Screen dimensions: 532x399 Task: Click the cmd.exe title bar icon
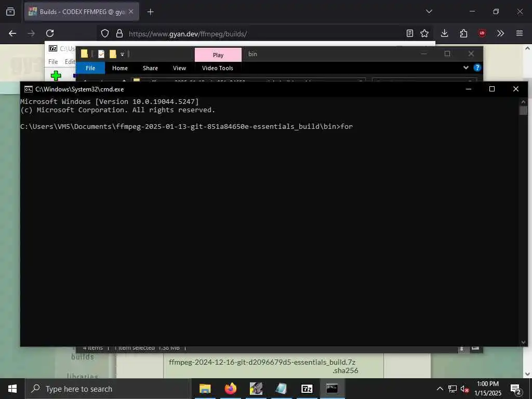tap(29, 89)
